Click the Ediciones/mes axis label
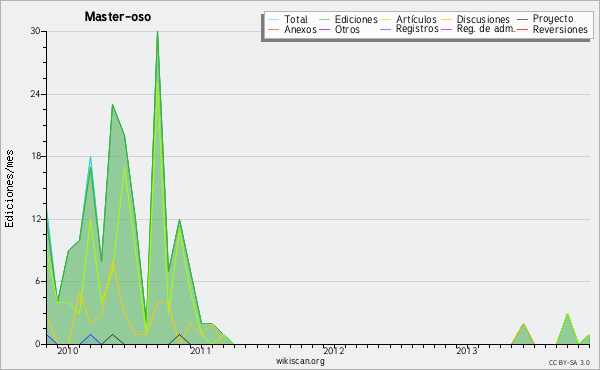The image size is (600, 370). pos(9,189)
